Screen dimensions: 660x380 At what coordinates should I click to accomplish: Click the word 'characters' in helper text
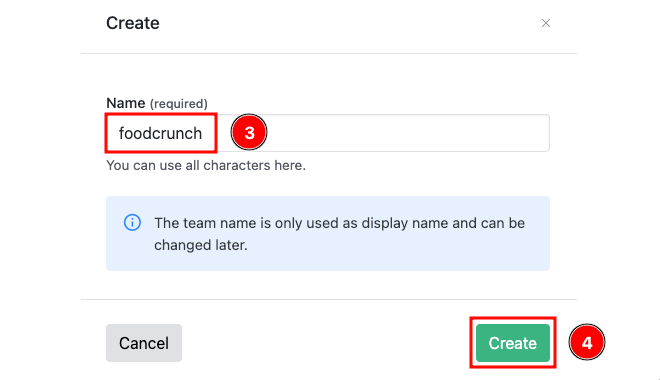pyautogui.click(x=237, y=165)
